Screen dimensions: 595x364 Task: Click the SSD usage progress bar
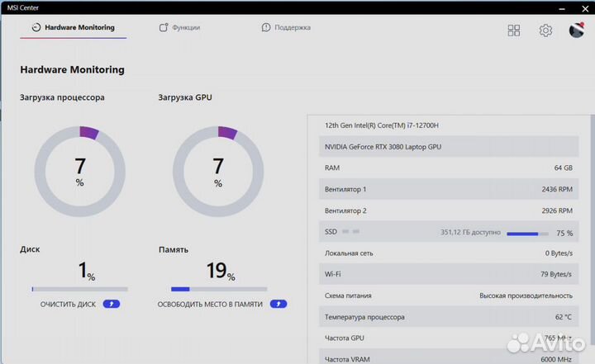[x=526, y=233]
